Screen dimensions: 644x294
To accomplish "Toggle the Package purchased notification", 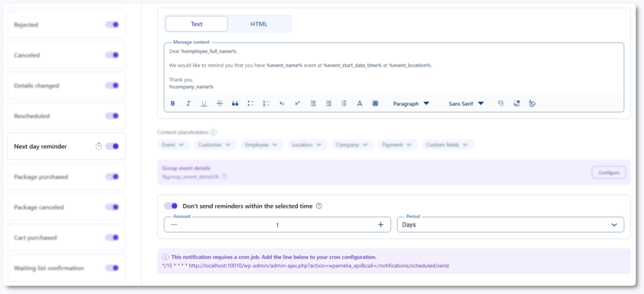I will (112, 177).
